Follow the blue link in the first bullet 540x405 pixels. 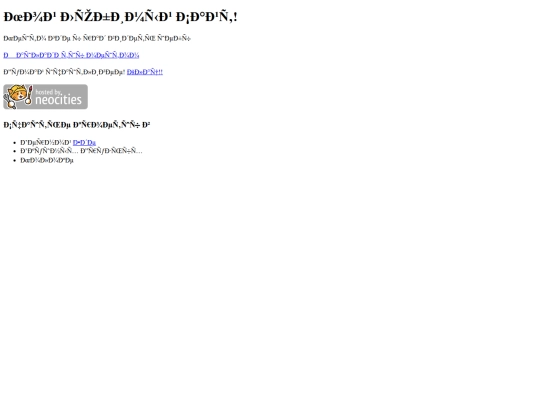click(x=84, y=142)
